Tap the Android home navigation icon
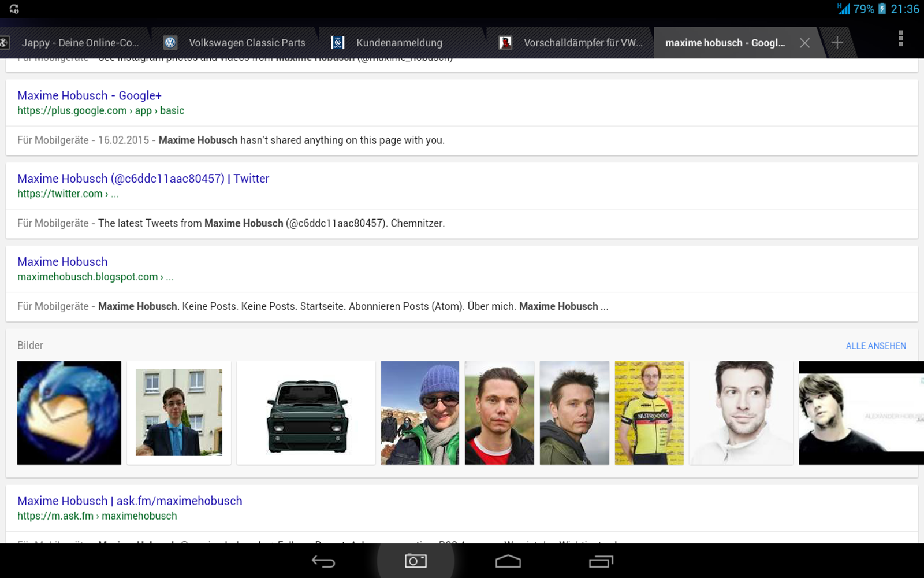This screenshot has width=924, height=578. (x=508, y=561)
